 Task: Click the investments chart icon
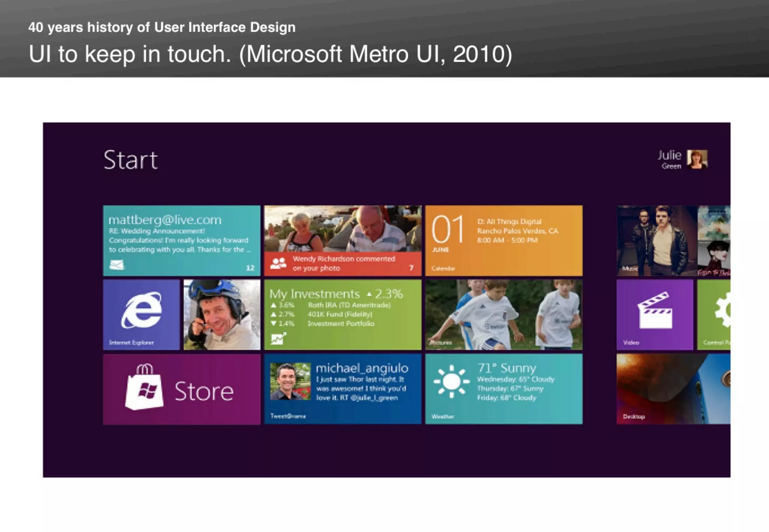[x=278, y=339]
